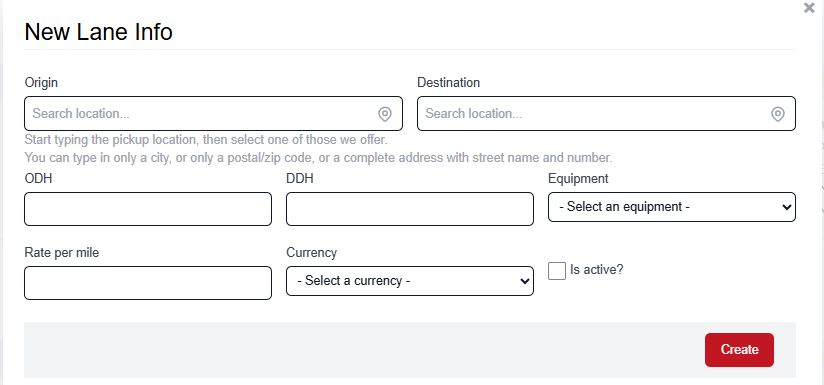Select the Rate per mile input
This screenshot has height=385, width=824.
[148, 283]
